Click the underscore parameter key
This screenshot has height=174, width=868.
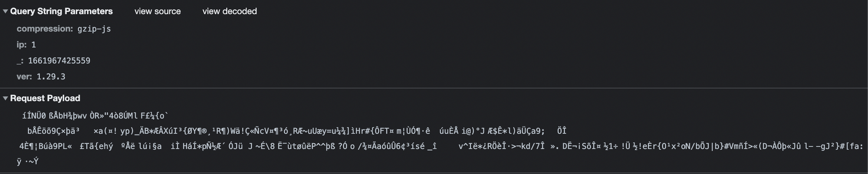[x=20, y=61]
